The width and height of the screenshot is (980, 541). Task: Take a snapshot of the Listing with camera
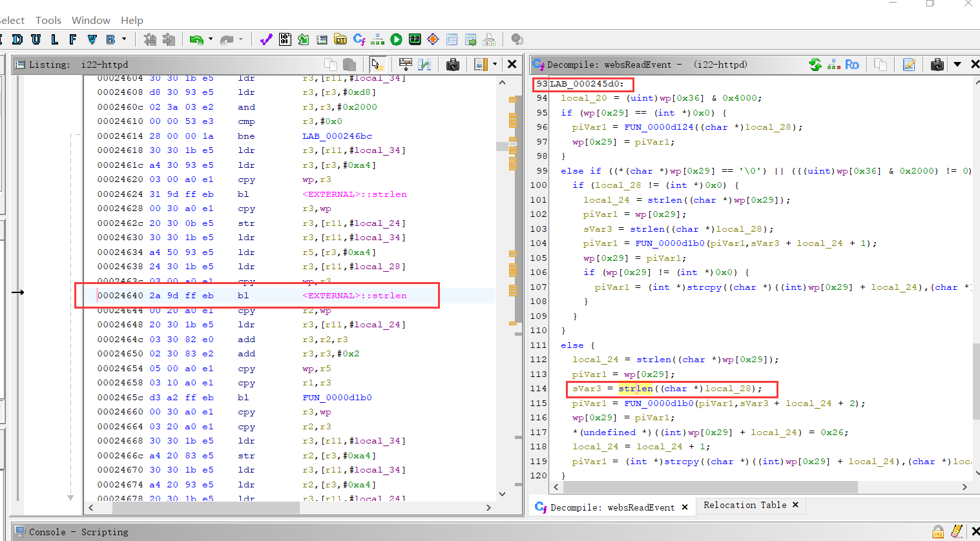pos(453,64)
